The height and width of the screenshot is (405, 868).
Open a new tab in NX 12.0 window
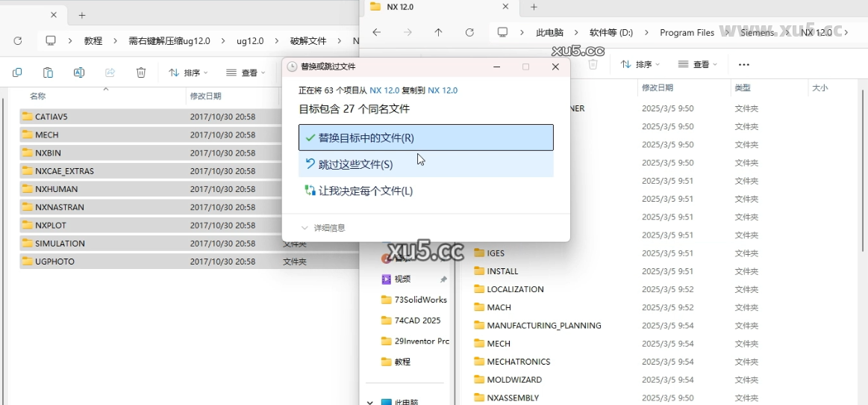point(534,7)
